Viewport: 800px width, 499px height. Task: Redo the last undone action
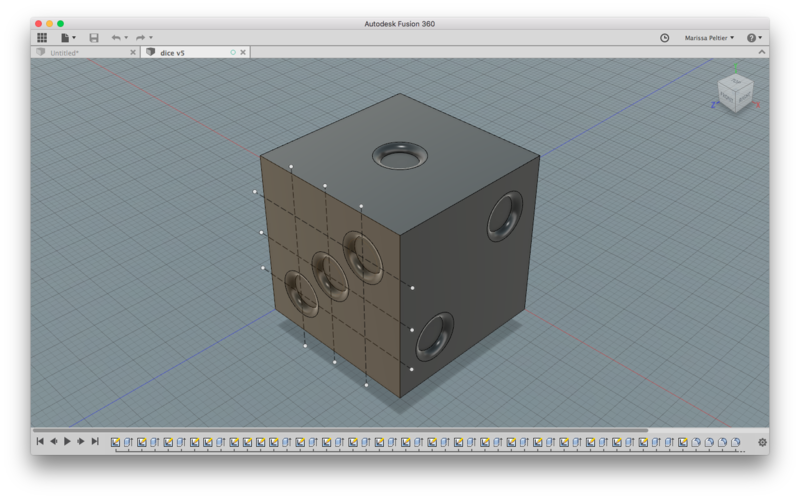(x=142, y=37)
